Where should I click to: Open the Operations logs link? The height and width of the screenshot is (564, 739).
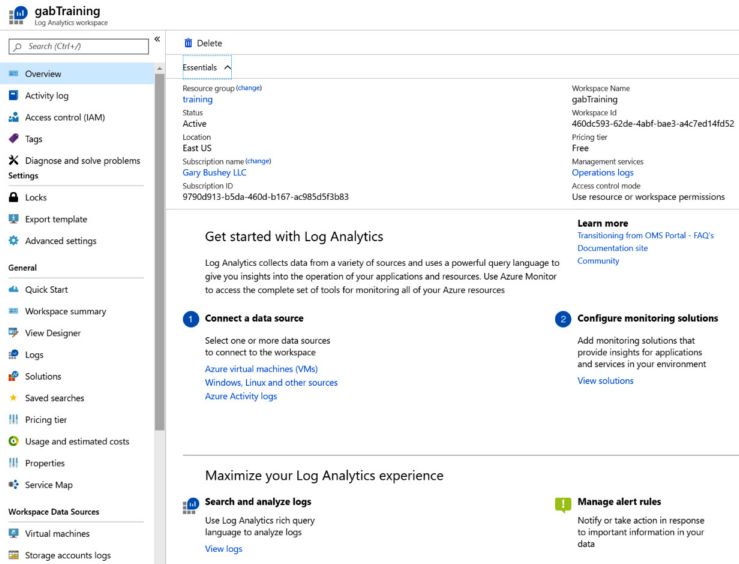(x=602, y=172)
